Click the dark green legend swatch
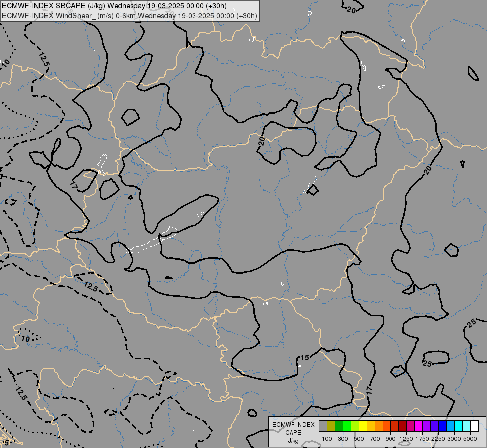The height and width of the screenshot is (448, 487). click(x=339, y=426)
